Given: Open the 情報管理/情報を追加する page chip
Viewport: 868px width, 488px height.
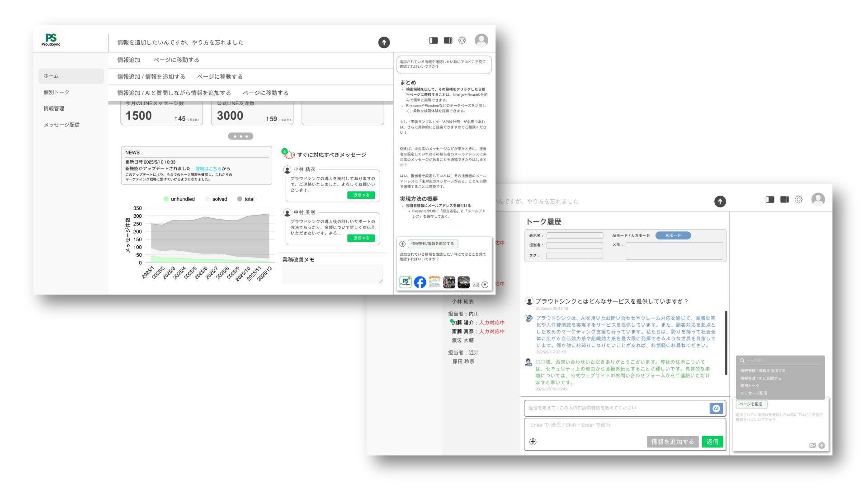Looking at the screenshot, I should 433,244.
